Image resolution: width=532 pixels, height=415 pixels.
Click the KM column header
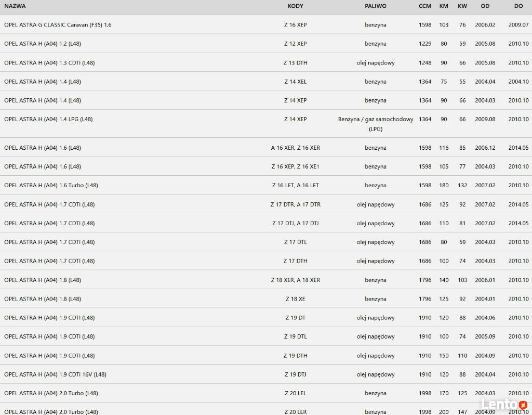coord(444,6)
